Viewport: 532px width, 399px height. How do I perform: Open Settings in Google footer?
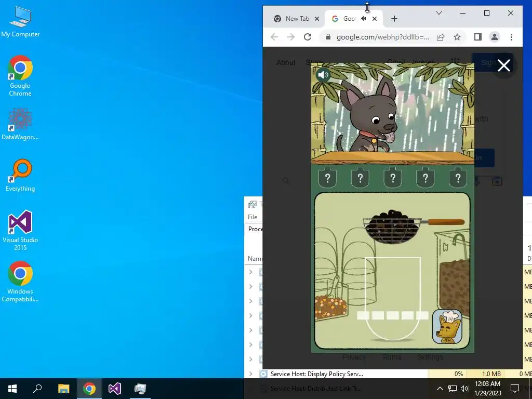(x=430, y=357)
